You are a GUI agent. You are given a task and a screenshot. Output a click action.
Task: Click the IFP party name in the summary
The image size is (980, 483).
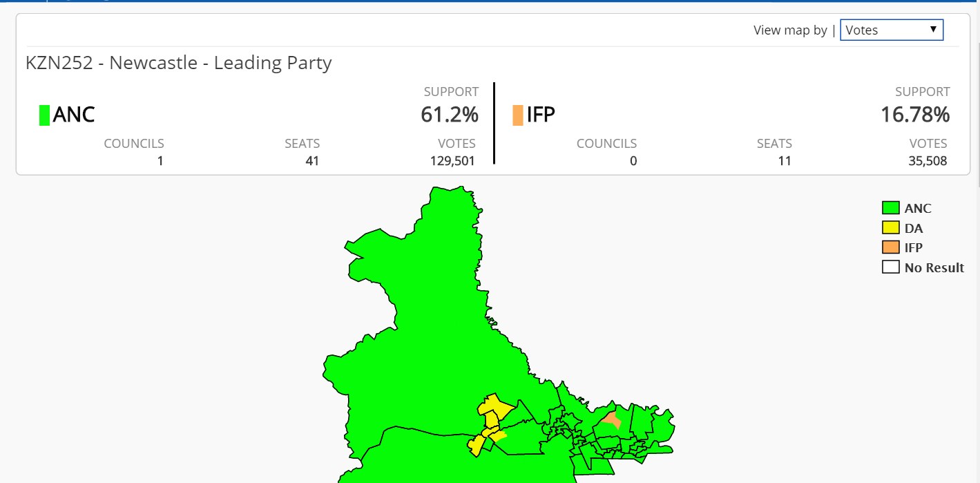pos(541,115)
